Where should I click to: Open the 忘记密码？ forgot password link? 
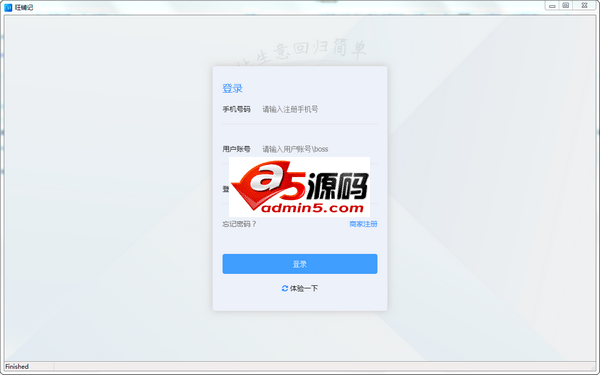coord(239,224)
